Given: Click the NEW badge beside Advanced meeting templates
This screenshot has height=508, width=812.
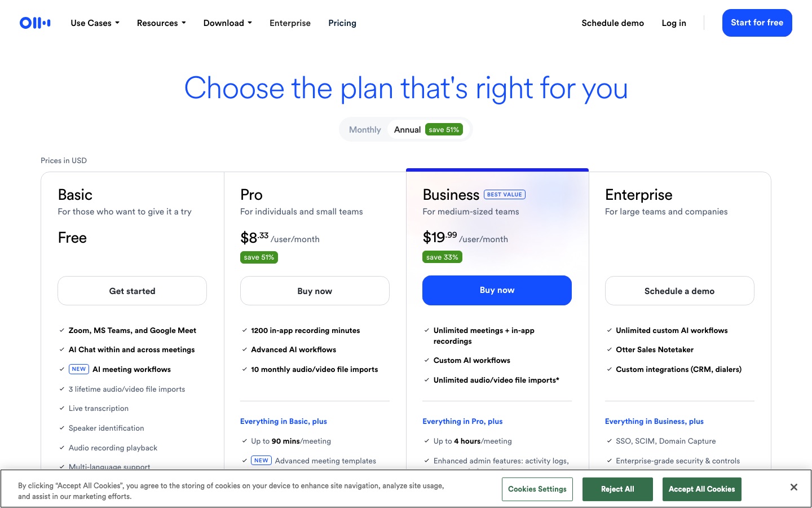Looking at the screenshot, I should [x=261, y=461].
